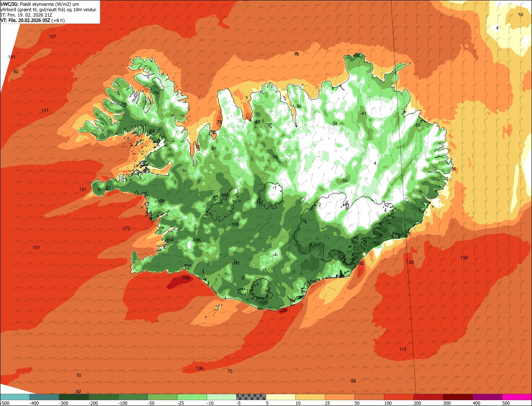Click the map value 99
Image resolution: width=532 pixels, height=406 pixels.
point(353,382)
